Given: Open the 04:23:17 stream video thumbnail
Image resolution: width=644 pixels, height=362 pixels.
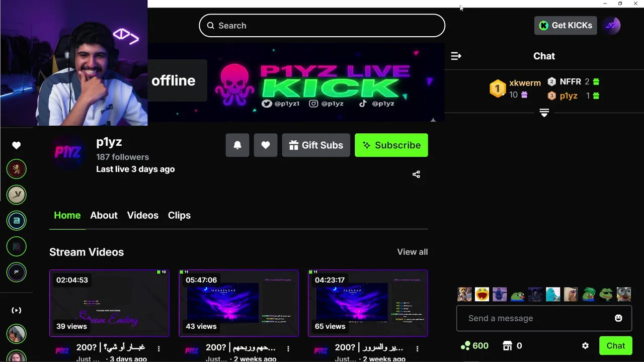Looking at the screenshot, I should point(368,303).
